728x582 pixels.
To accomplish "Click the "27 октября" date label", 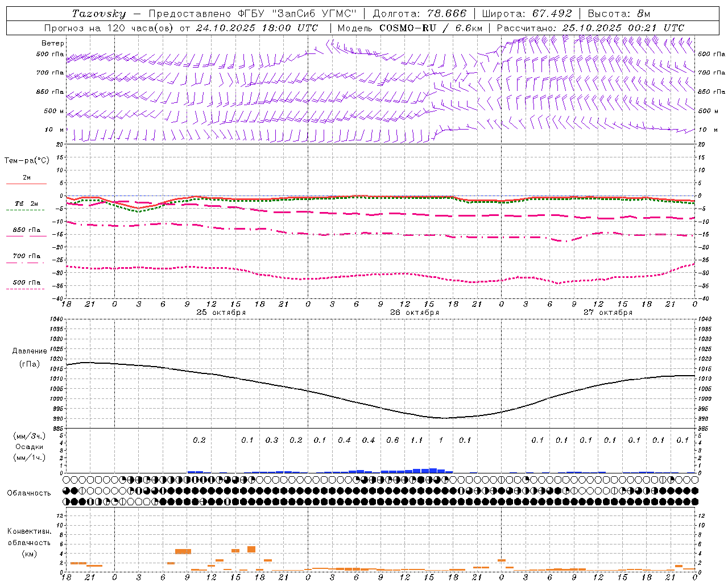I will pyautogui.click(x=608, y=313).
